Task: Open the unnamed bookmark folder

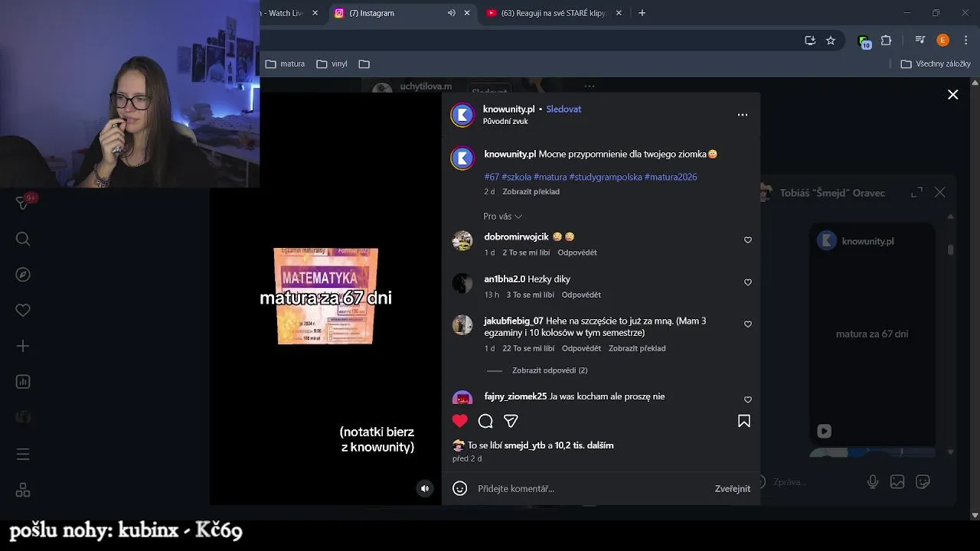Action: pyautogui.click(x=364, y=64)
